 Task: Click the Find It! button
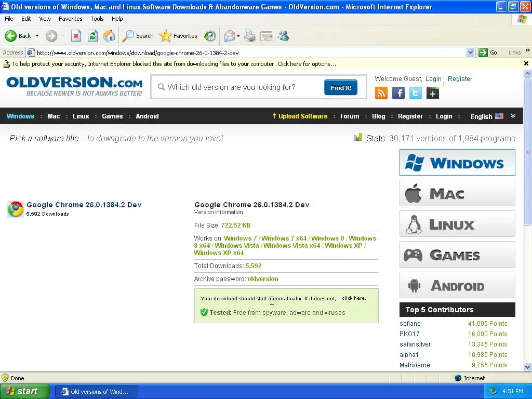[x=341, y=87]
